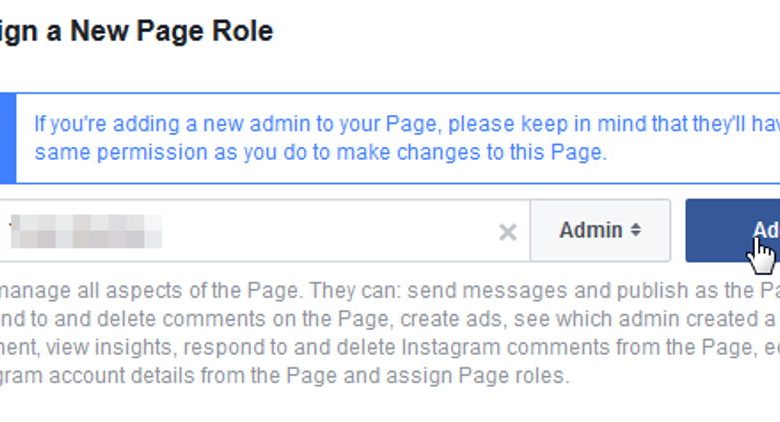Click the up-down arrows beside Admin

click(x=635, y=230)
